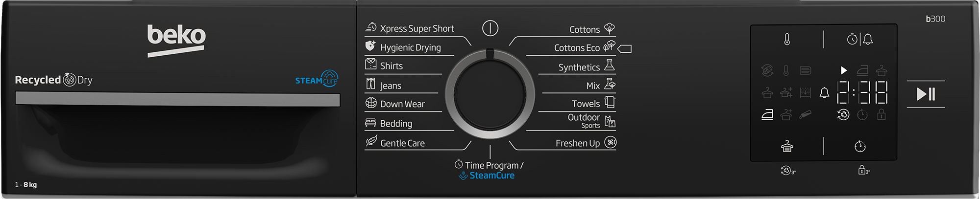Select the Bedding program icon
The height and width of the screenshot is (199, 980).
pos(371,123)
